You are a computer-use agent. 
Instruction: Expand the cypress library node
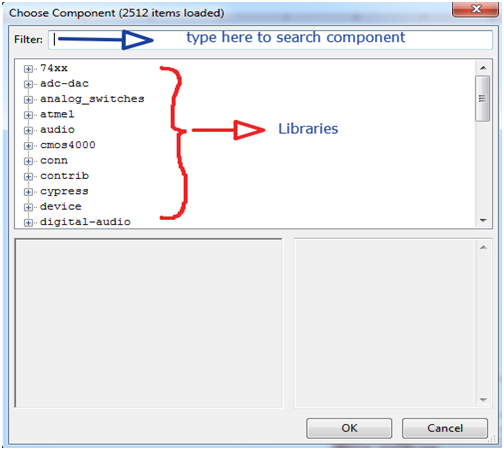click(x=28, y=192)
